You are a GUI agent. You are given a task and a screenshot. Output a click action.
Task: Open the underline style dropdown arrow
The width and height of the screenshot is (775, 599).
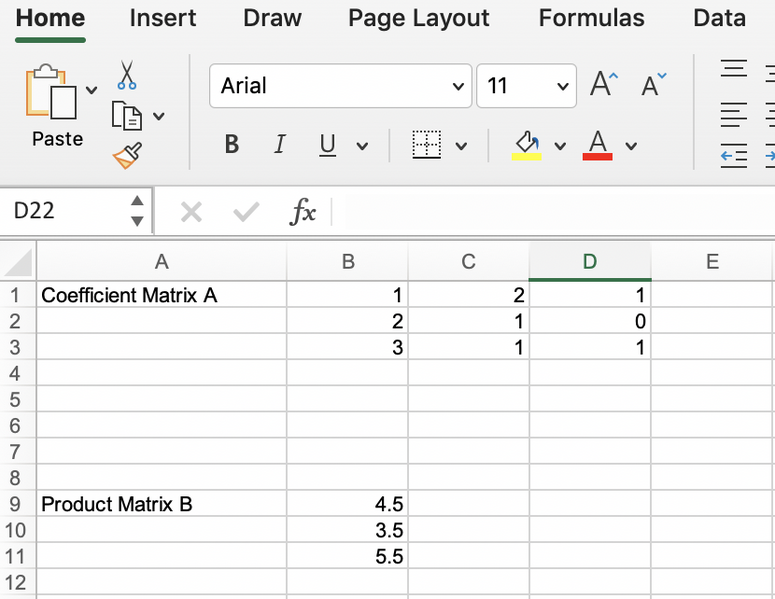[x=362, y=146]
